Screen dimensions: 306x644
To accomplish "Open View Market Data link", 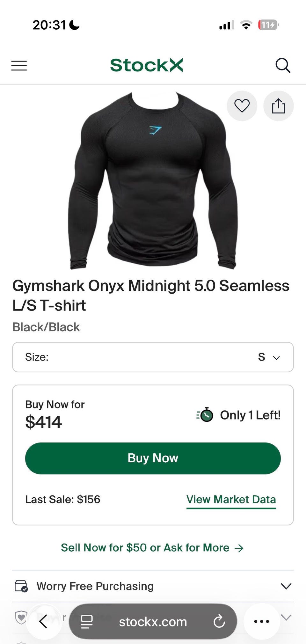I will coord(231,499).
